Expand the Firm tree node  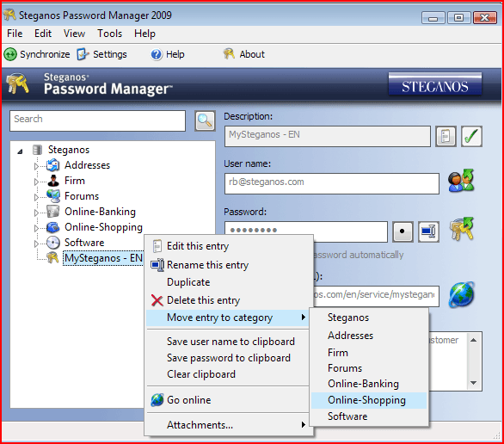coord(36,182)
